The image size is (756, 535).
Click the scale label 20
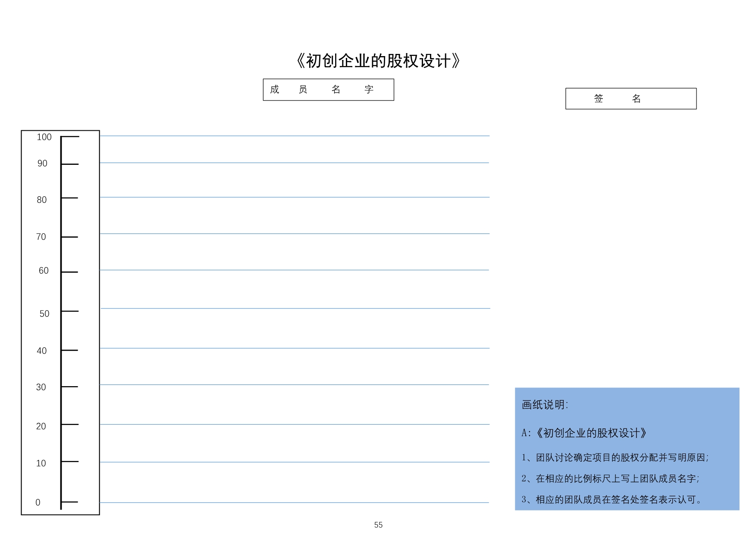(41, 426)
